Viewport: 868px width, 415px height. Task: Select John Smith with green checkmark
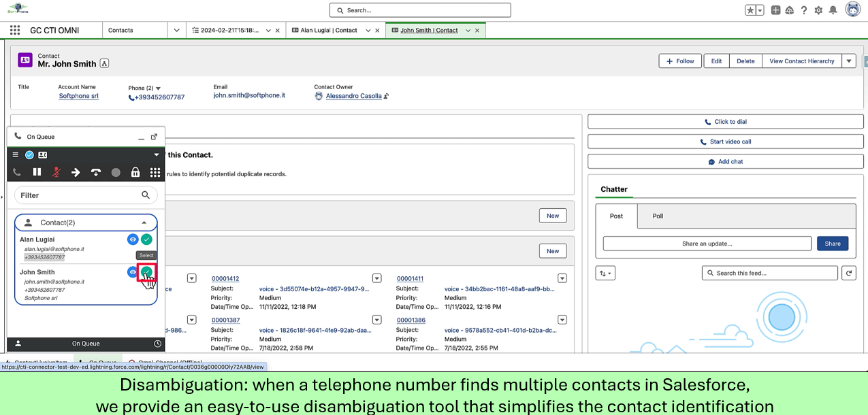pos(146,272)
